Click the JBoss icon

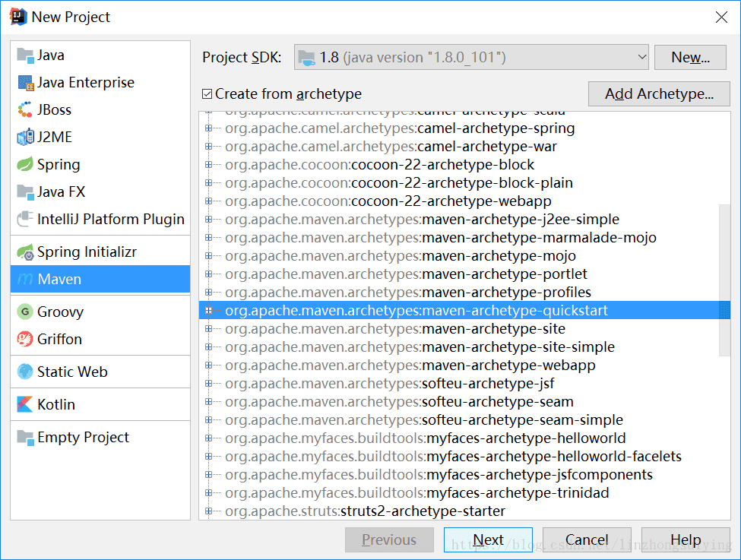click(25, 109)
